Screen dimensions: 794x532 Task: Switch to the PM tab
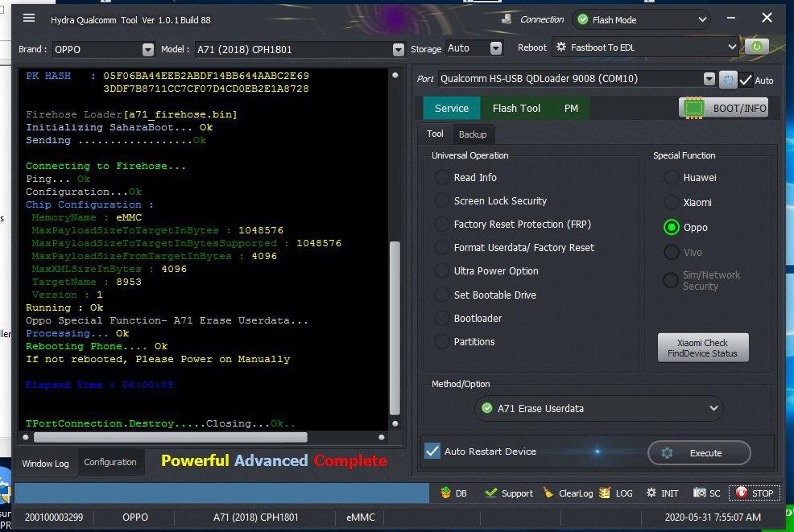coord(571,108)
